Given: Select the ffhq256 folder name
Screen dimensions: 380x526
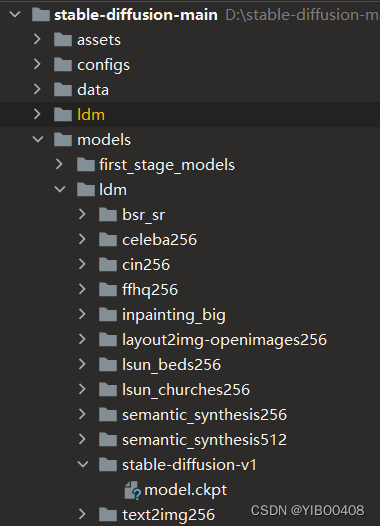Looking at the screenshot, I should coord(150,290).
